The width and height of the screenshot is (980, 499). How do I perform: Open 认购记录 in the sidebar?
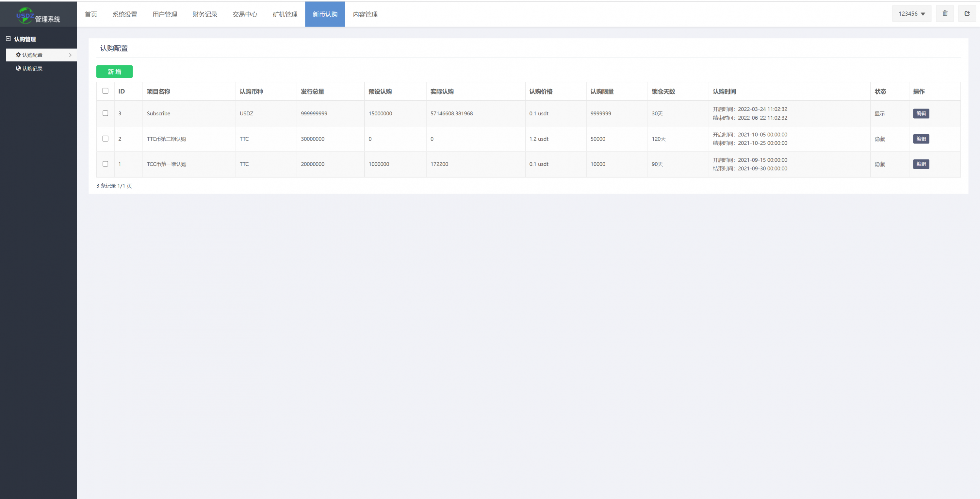click(x=32, y=69)
